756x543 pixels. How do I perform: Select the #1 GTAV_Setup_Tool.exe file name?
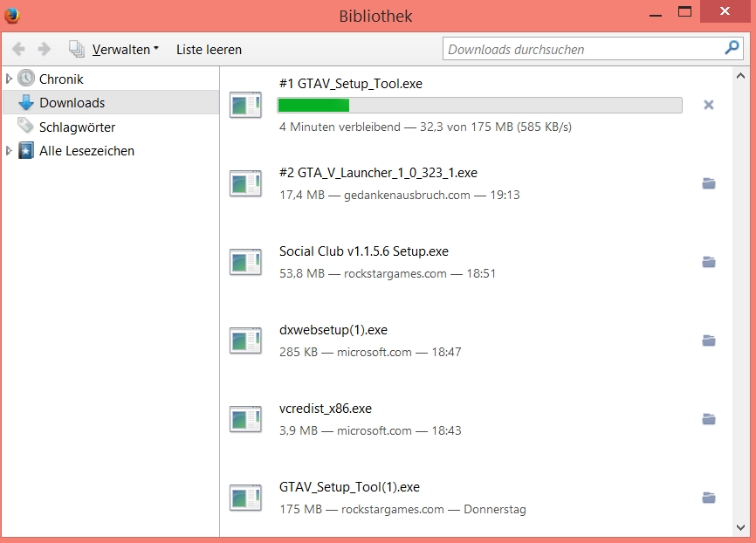coord(351,84)
